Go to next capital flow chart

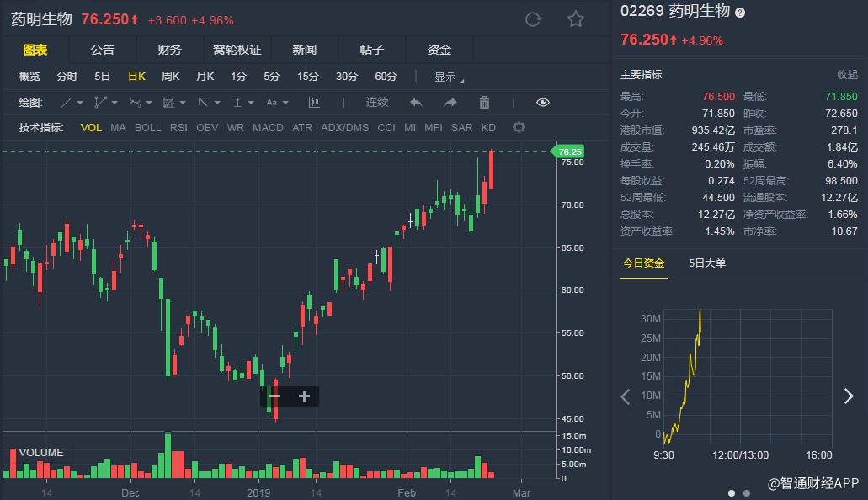(849, 396)
